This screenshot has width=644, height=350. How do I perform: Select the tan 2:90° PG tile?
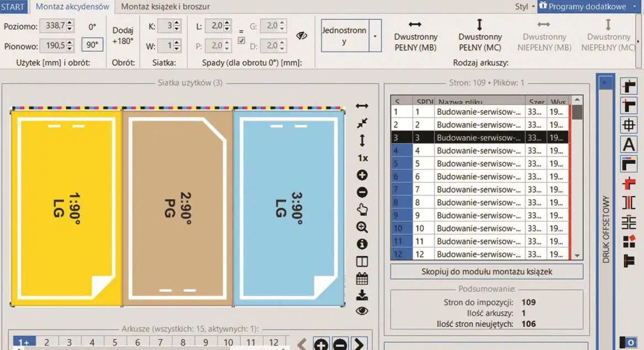pyautogui.click(x=177, y=208)
